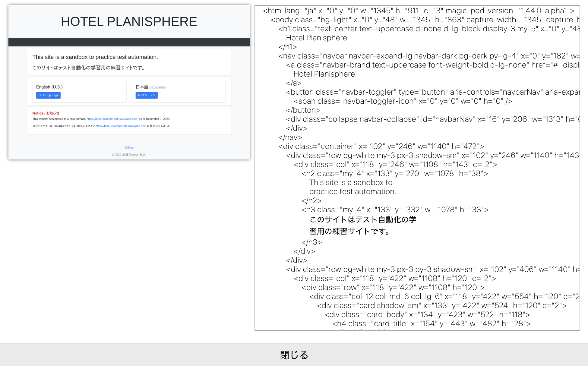Viewport: 588px width, 366px height.
Task: Click the GitHub link in the preview footer
Action: coord(129,148)
